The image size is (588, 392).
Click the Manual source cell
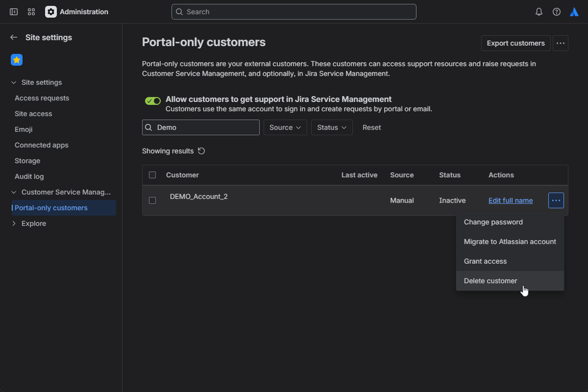click(x=401, y=200)
